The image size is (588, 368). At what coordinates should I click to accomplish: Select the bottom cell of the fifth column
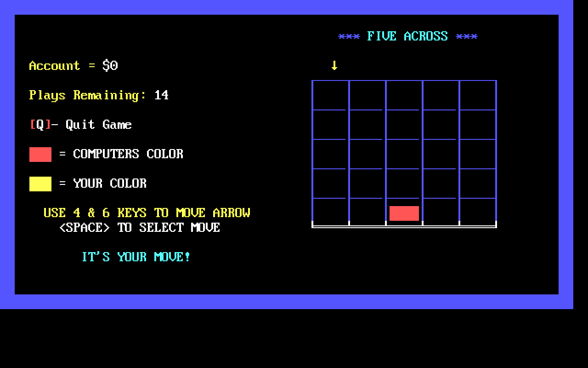[478, 213]
